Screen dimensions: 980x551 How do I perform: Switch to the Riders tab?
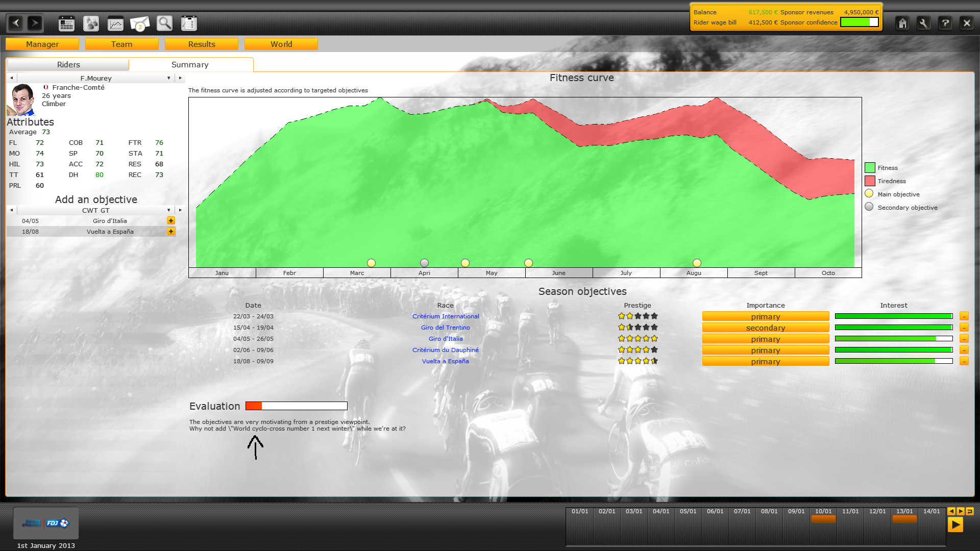[x=68, y=65]
